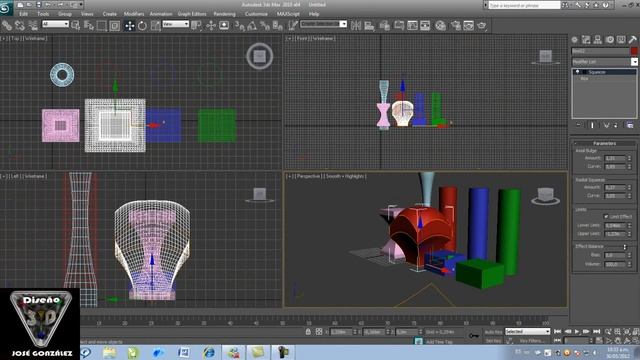
Task: Open the Rendering menu
Action: 224,14
